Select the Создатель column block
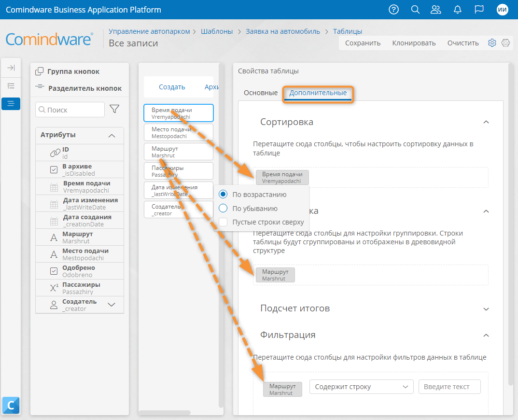This screenshot has height=420, width=518. tap(179, 210)
